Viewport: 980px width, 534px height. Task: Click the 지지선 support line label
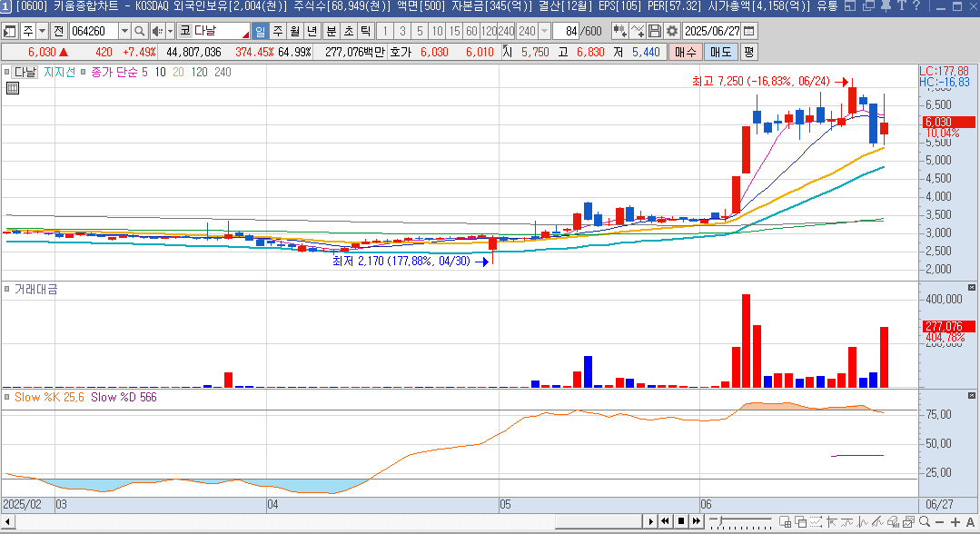(59, 72)
